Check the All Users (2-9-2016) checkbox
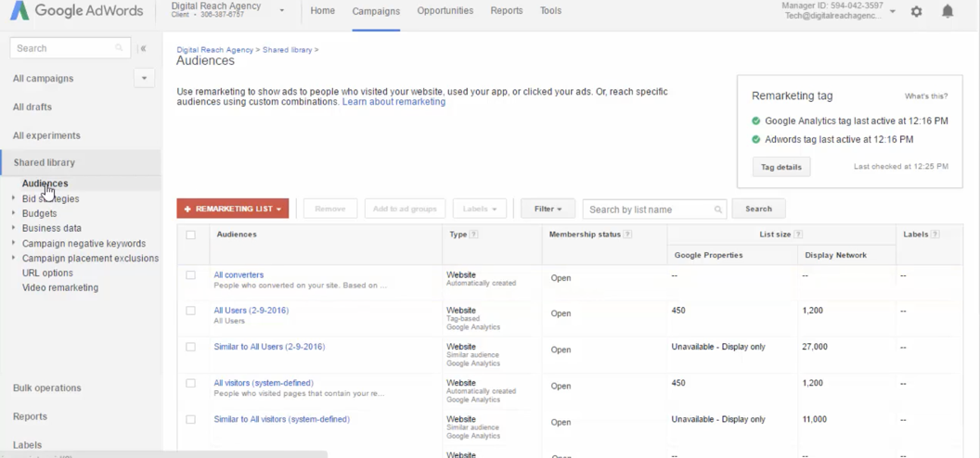 (190, 311)
